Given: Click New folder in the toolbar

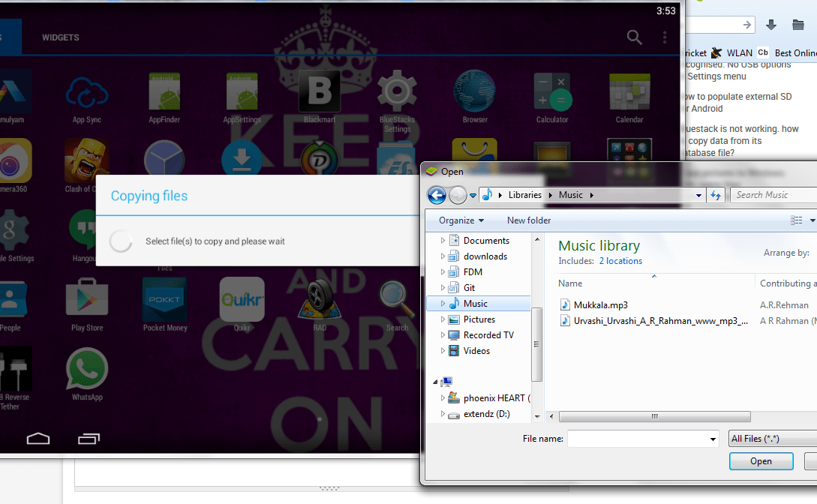Looking at the screenshot, I should point(529,220).
